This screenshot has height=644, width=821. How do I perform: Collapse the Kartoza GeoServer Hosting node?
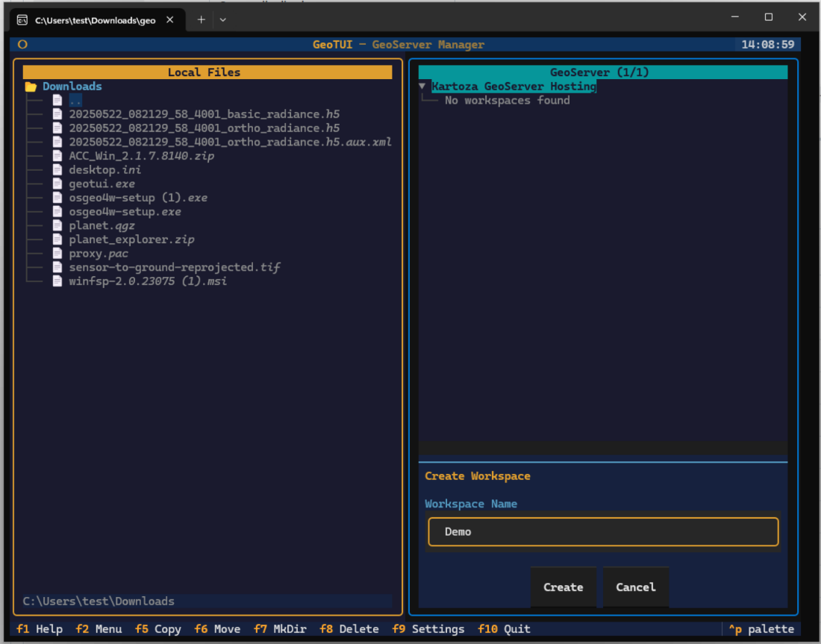(x=422, y=86)
